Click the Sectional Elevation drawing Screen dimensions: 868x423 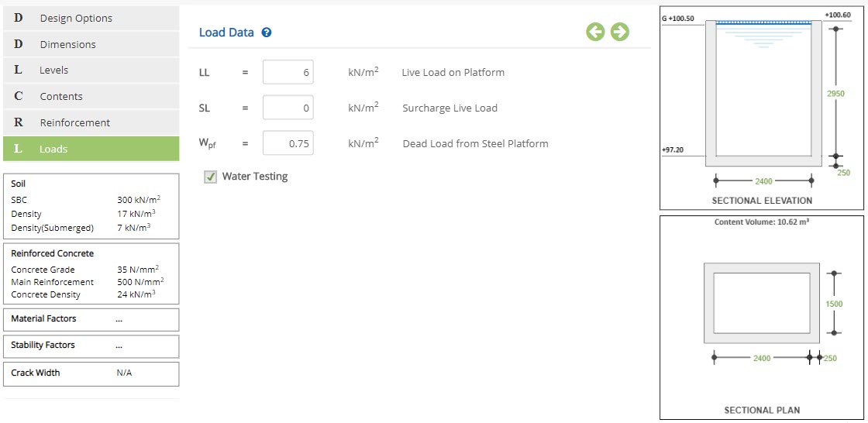click(x=762, y=108)
